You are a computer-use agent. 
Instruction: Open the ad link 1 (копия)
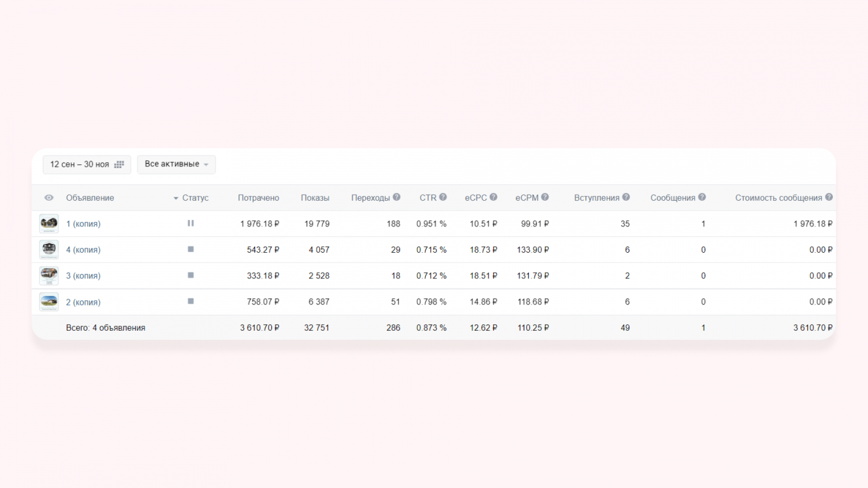(x=83, y=224)
